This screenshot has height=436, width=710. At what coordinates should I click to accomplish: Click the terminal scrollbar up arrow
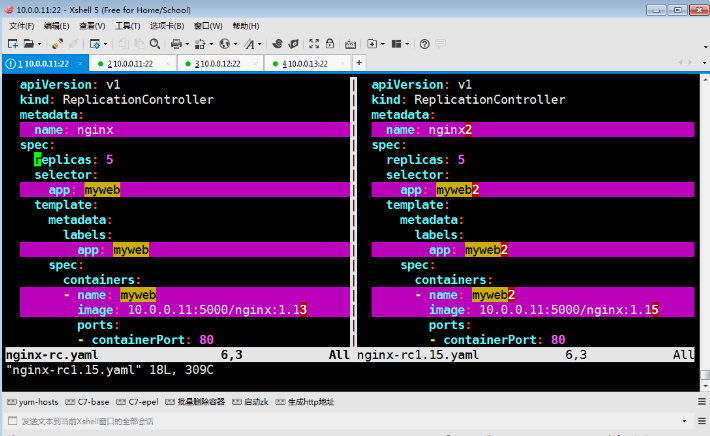[x=705, y=79]
